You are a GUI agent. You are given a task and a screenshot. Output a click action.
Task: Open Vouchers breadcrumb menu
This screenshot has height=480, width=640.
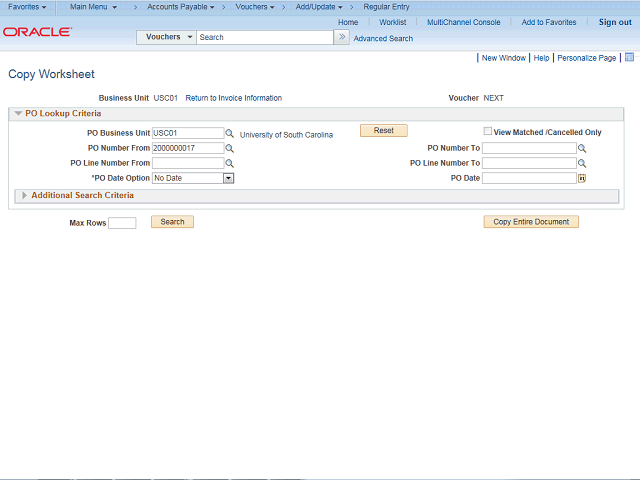coord(255,7)
